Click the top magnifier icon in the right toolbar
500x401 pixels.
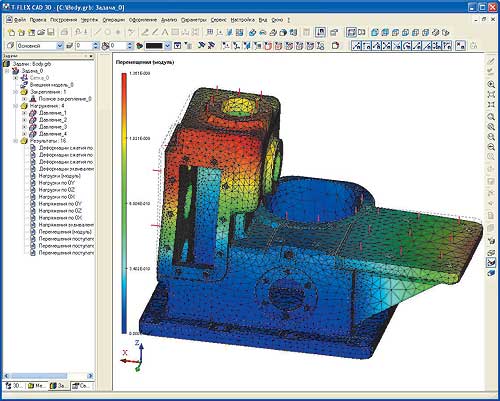pos(491,84)
